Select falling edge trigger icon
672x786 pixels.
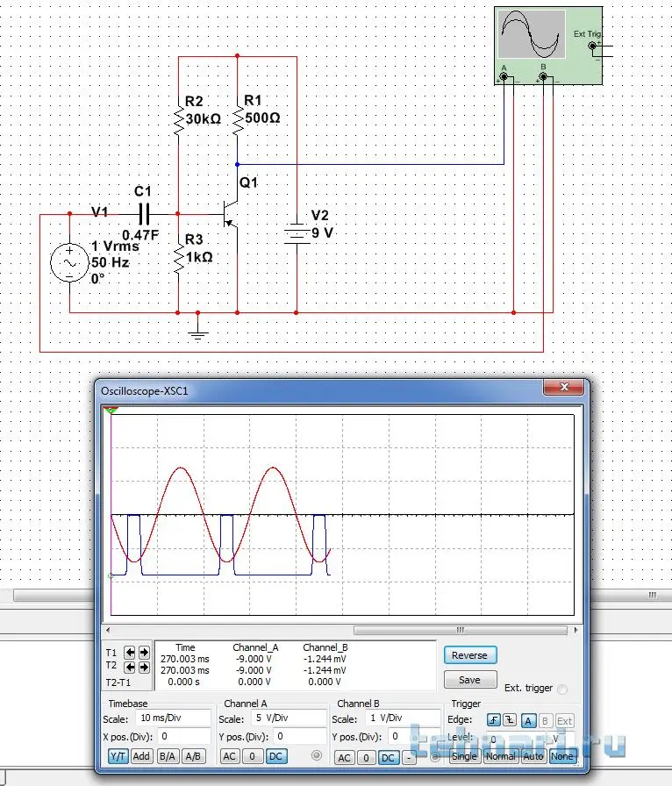point(510,720)
